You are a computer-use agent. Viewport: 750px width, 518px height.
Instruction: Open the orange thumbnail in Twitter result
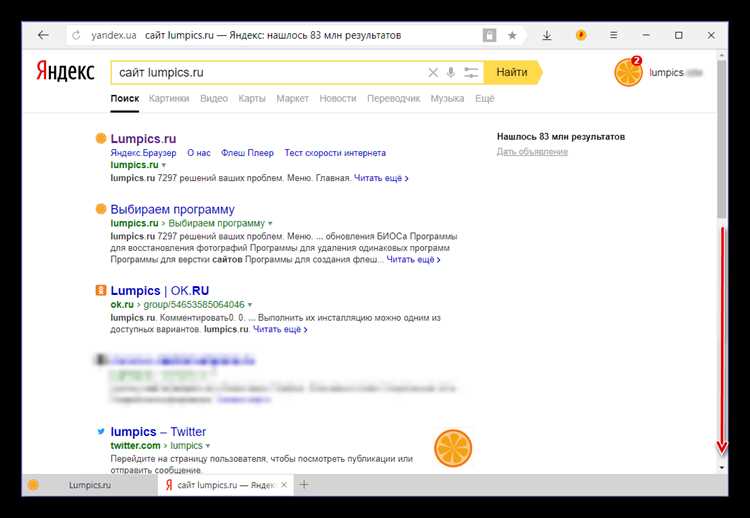(x=453, y=448)
